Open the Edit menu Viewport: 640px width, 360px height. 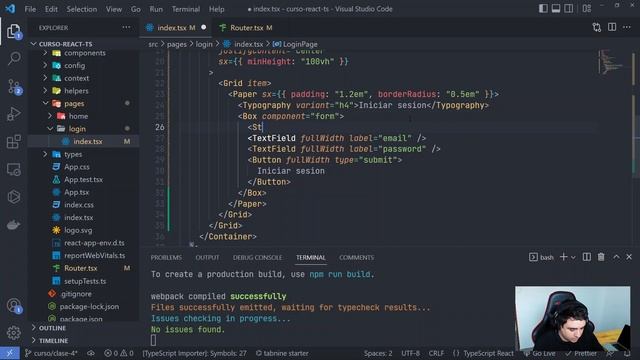pos(51,9)
